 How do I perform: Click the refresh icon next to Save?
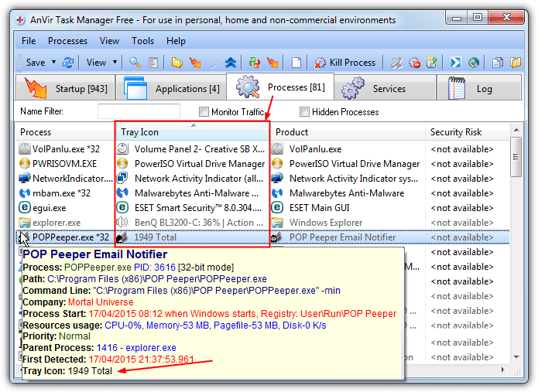pos(68,63)
